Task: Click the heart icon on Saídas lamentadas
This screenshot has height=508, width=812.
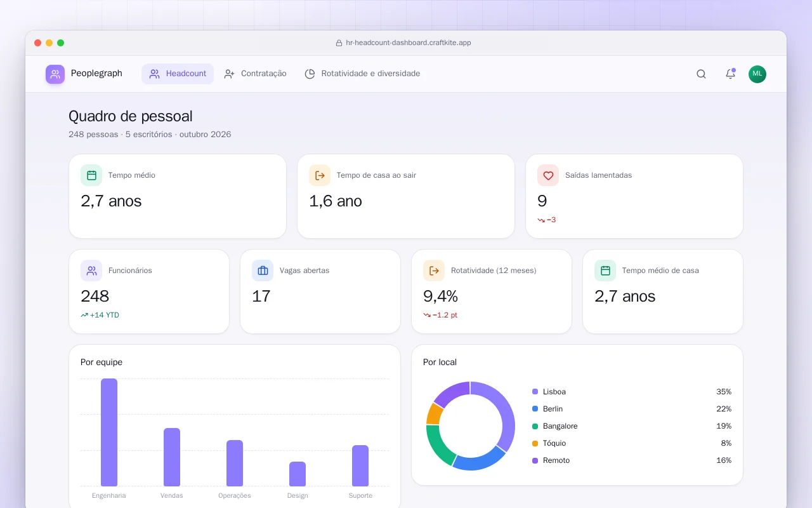Action: 548,175
